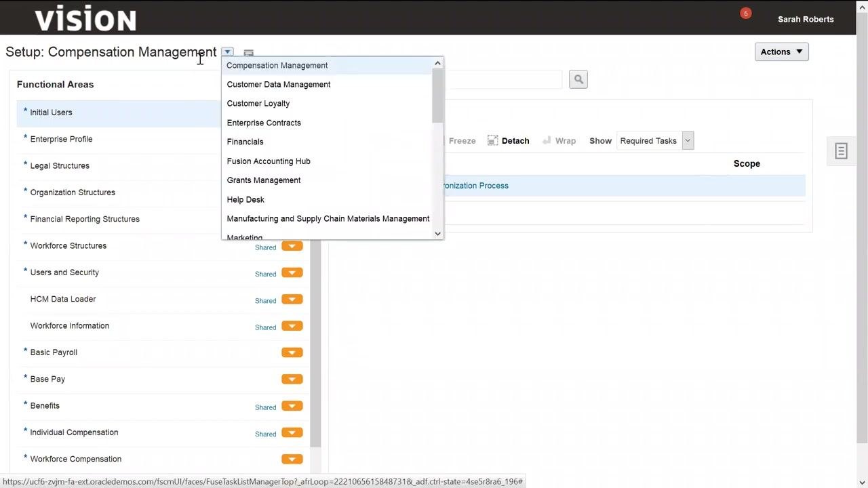Select Financials offering
868x488 pixels.
[x=327, y=142]
